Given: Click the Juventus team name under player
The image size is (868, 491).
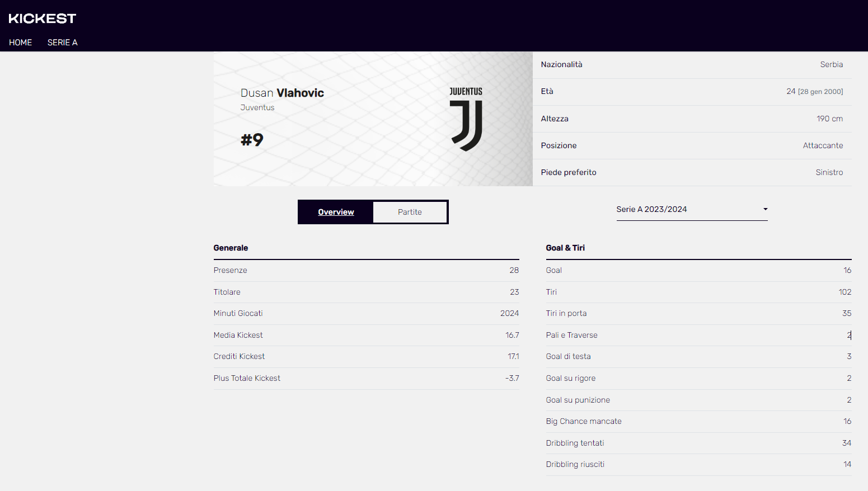Looking at the screenshot, I should [x=257, y=107].
